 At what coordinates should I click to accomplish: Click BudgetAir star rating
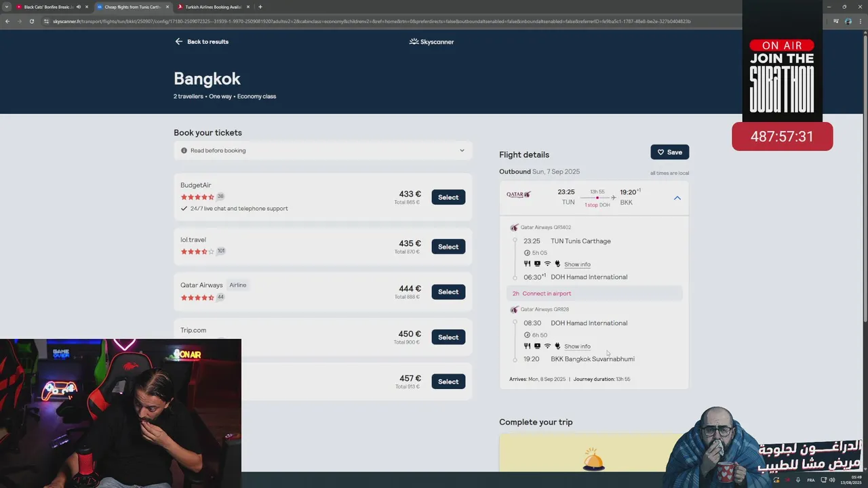197,197
